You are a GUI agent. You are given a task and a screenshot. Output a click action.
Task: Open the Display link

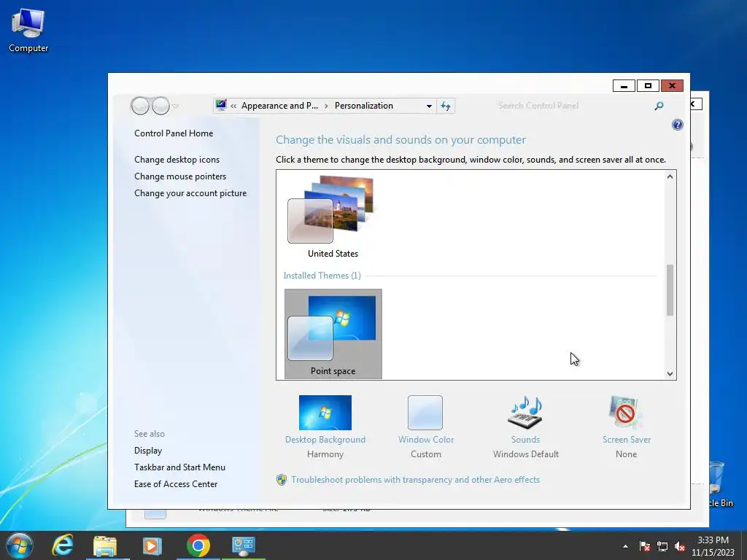click(x=148, y=451)
